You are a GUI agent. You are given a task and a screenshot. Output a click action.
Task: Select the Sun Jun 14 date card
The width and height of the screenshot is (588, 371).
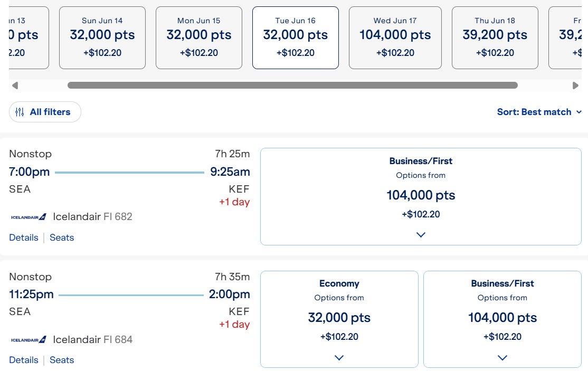tap(102, 37)
